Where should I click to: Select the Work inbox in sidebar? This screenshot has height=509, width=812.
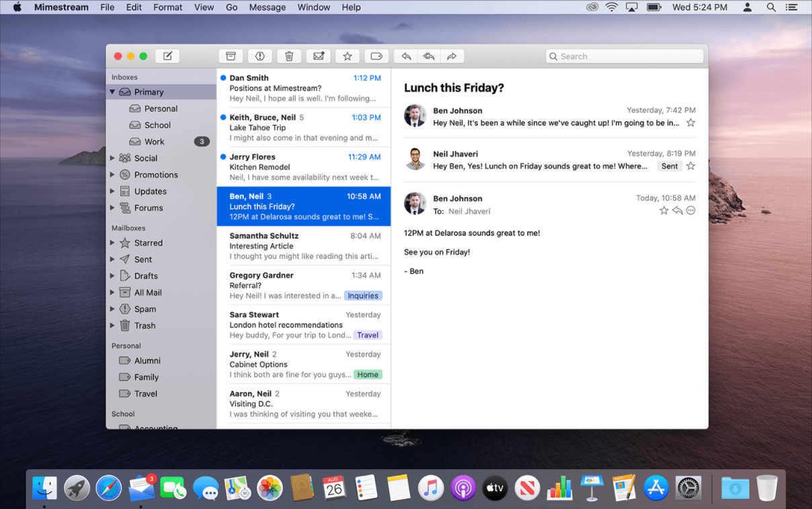[x=161, y=142]
